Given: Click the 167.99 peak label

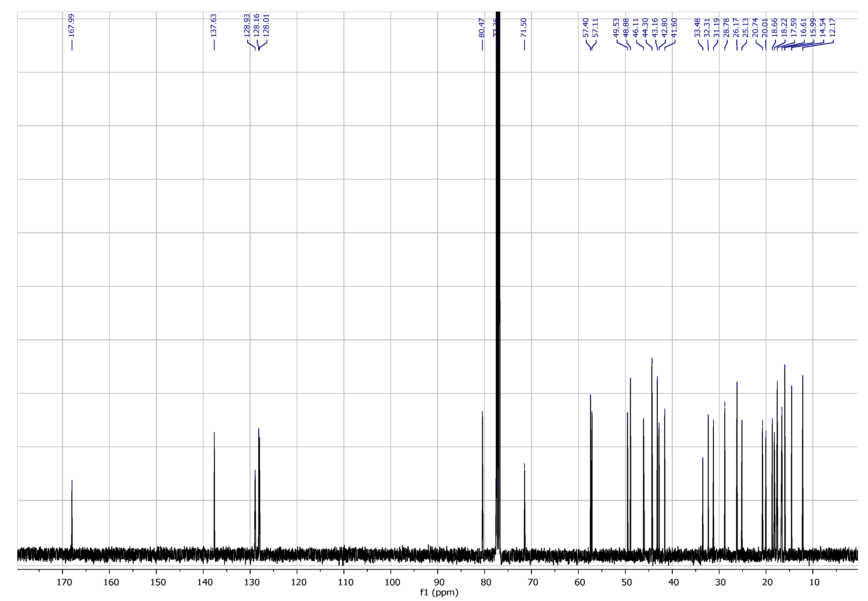Looking at the screenshot, I should pos(71,26).
